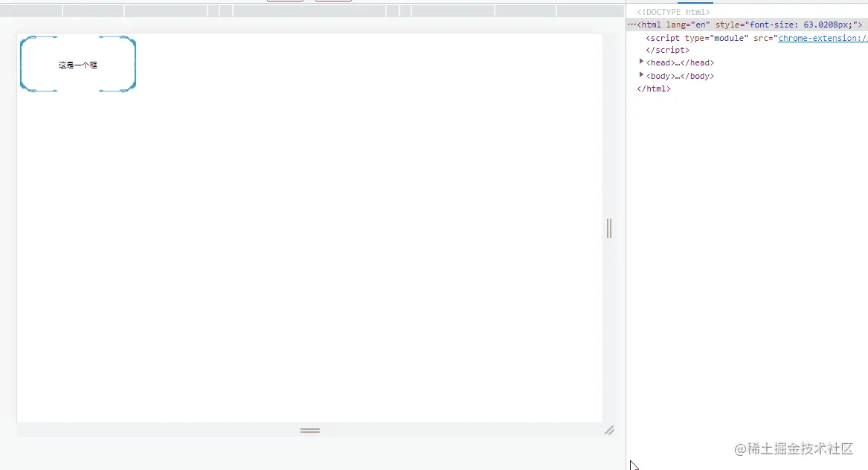Expand the body element node
This screenshot has height=470, width=868.
(x=641, y=75)
